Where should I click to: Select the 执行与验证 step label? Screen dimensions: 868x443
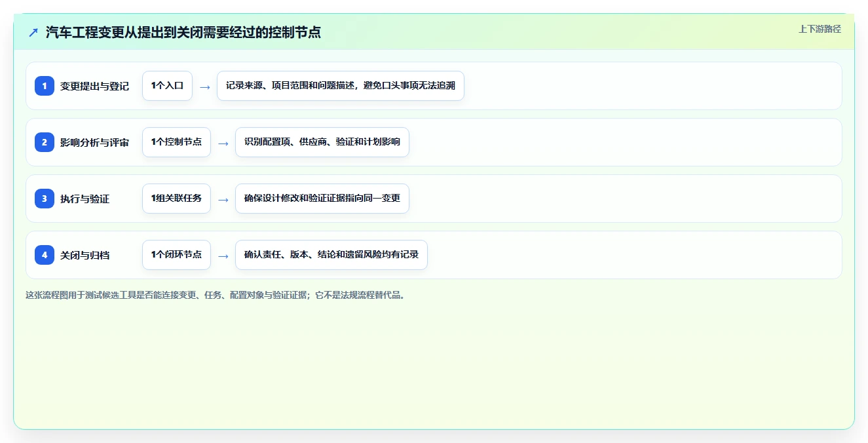tap(85, 199)
